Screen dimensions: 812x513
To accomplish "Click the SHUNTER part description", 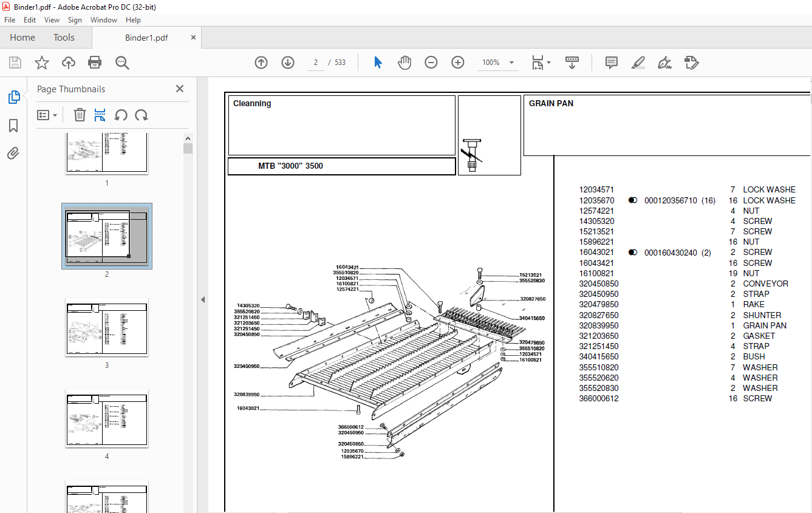I will pyautogui.click(x=762, y=315).
